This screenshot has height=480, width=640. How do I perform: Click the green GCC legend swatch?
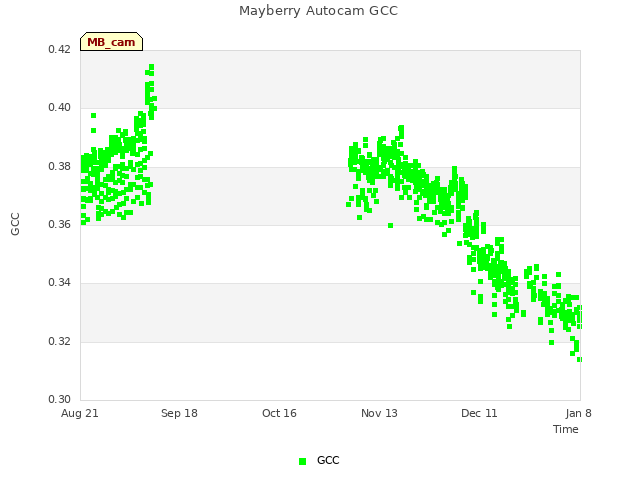tap(302, 461)
